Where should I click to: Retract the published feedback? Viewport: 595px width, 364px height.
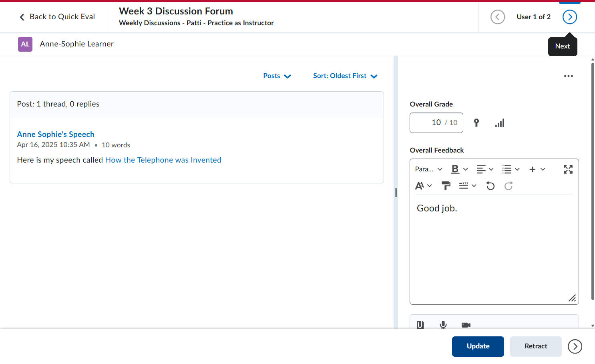pyautogui.click(x=536, y=346)
